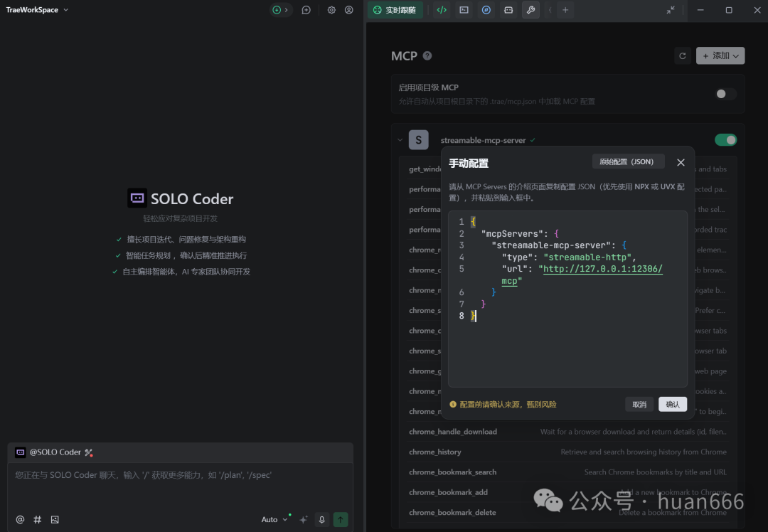Click the yellow warning info icon
Screen dimensions: 768x532
point(453,404)
